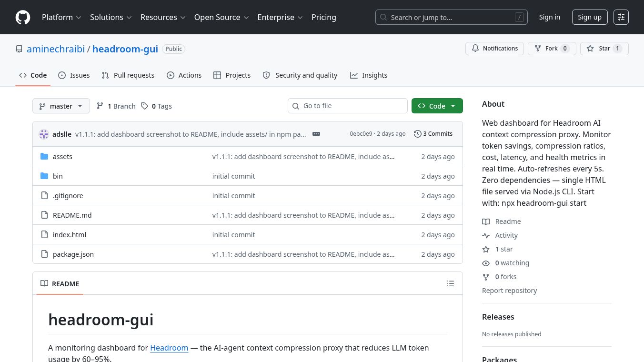Image resolution: width=644 pixels, height=362 pixels.
Task: Select the README tab heading
Action: (x=60, y=283)
